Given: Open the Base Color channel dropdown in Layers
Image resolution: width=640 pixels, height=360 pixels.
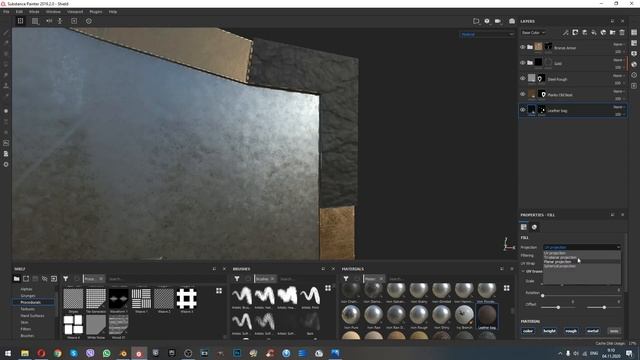Looking at the screenshot, I should click(x=533, y=33).
